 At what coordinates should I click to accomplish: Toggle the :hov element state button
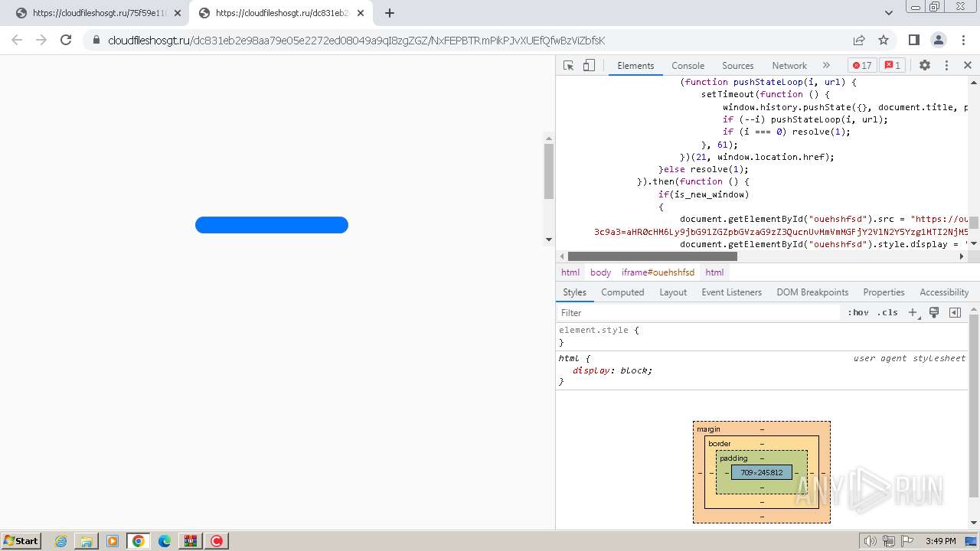pos(858,313)
